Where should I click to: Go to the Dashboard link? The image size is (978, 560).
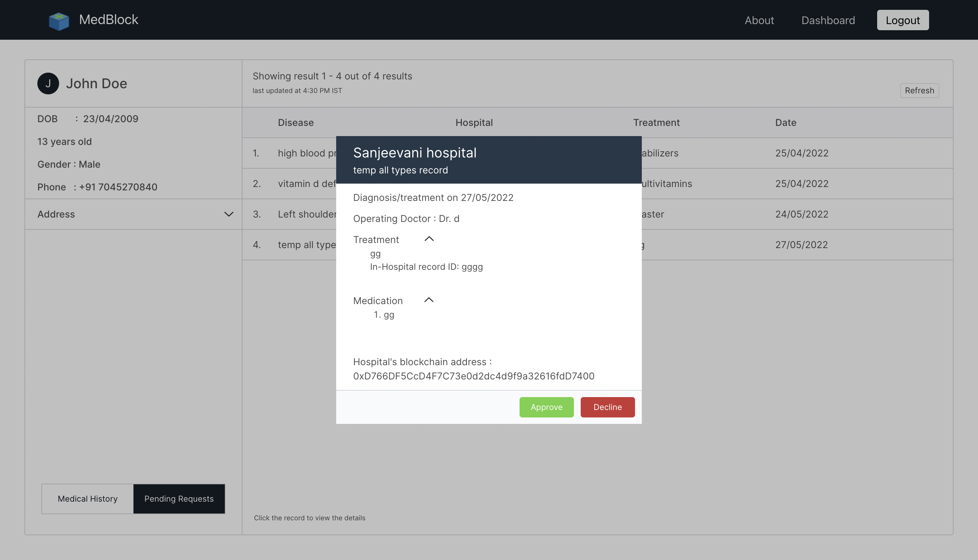pyautogui.click(x=828, y=20)
